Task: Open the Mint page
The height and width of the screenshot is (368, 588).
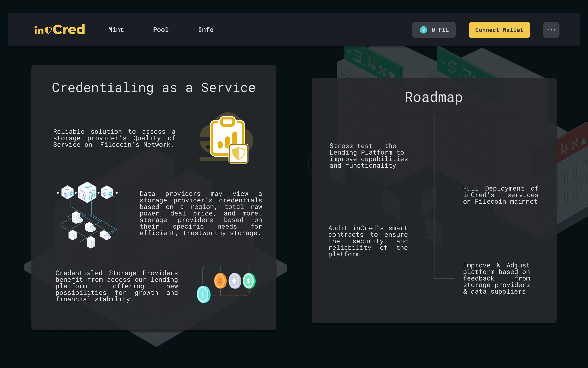Action: click(x=116, y=30)
